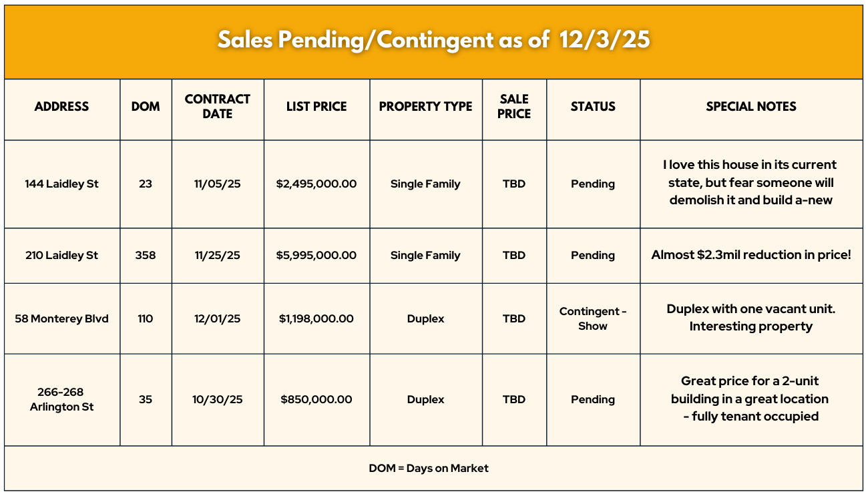Click the table title banner

pyautogui.click(x=434, y=40)
